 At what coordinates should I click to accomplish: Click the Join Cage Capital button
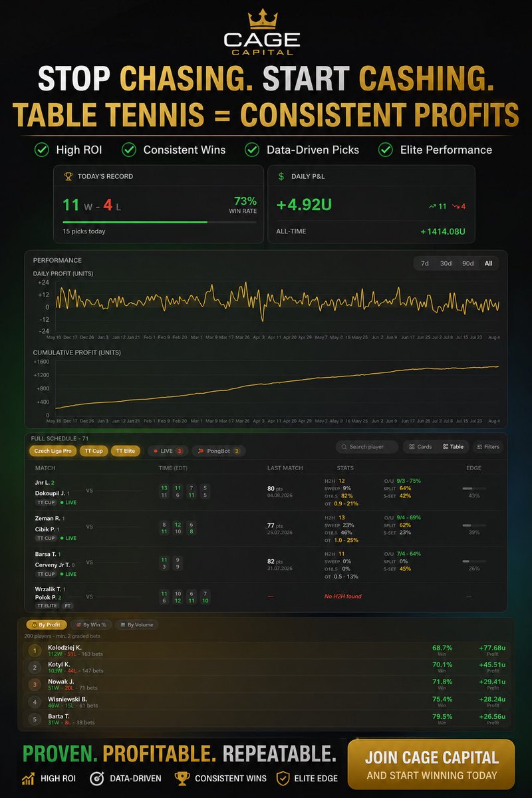click(431, 764)
